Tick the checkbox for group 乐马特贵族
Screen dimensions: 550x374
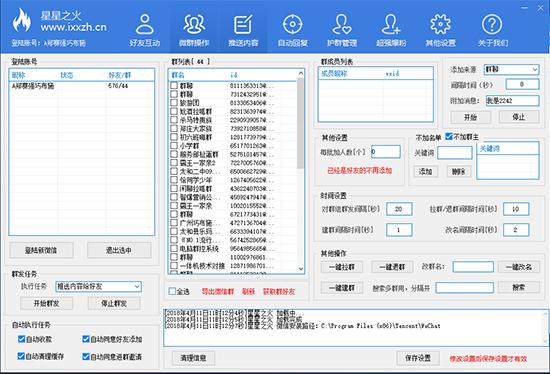(x=174, y=120)
